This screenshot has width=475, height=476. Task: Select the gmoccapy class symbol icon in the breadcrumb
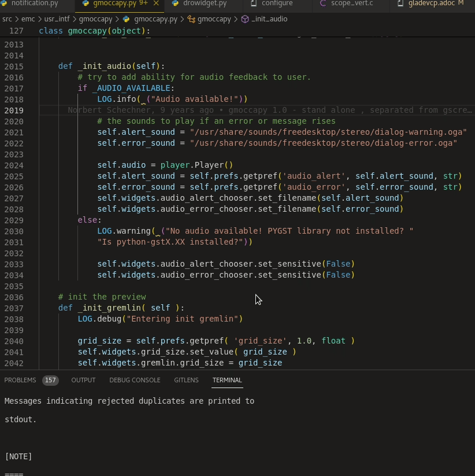coord(190,19)
